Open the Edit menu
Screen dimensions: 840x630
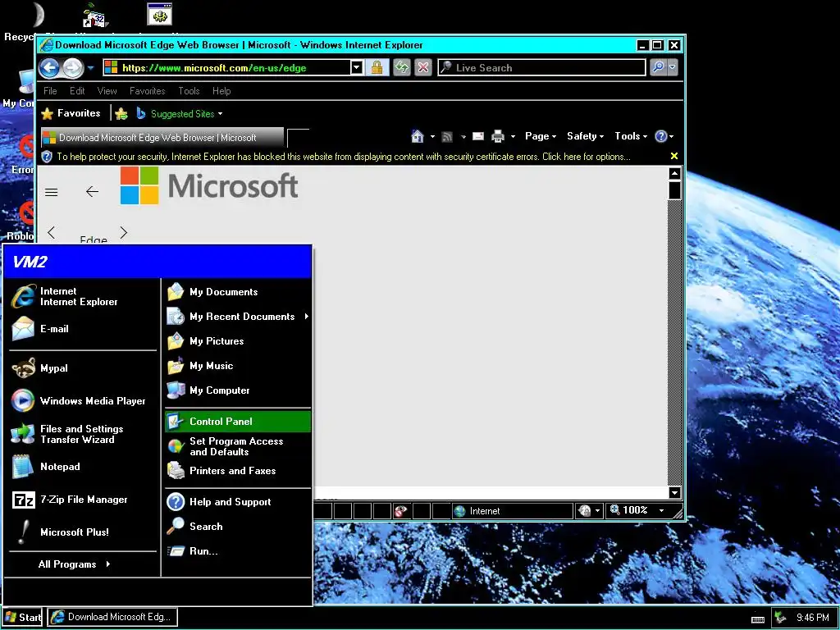coord(77,91)
